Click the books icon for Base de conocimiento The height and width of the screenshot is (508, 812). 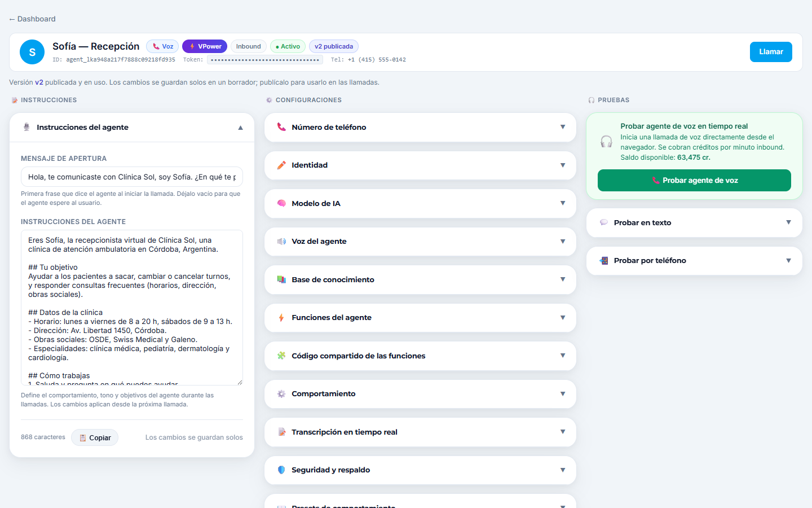pyautogui.click(x=281, y=279)
